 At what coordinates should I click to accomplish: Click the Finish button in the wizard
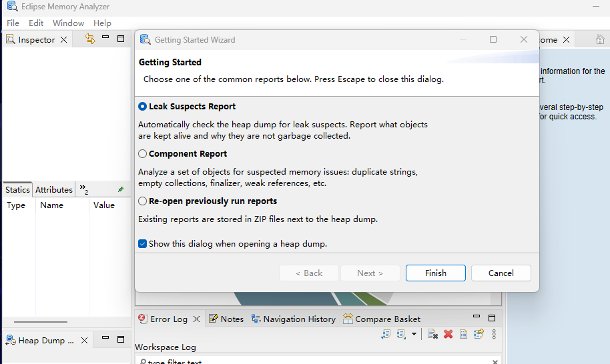tap(435, 273)
